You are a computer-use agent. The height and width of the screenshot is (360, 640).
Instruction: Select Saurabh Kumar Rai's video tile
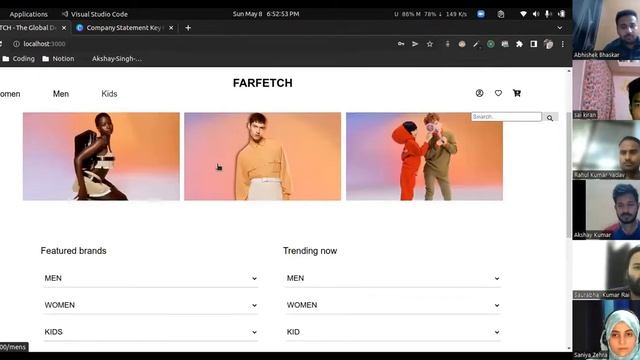click(x=606, y=270)
